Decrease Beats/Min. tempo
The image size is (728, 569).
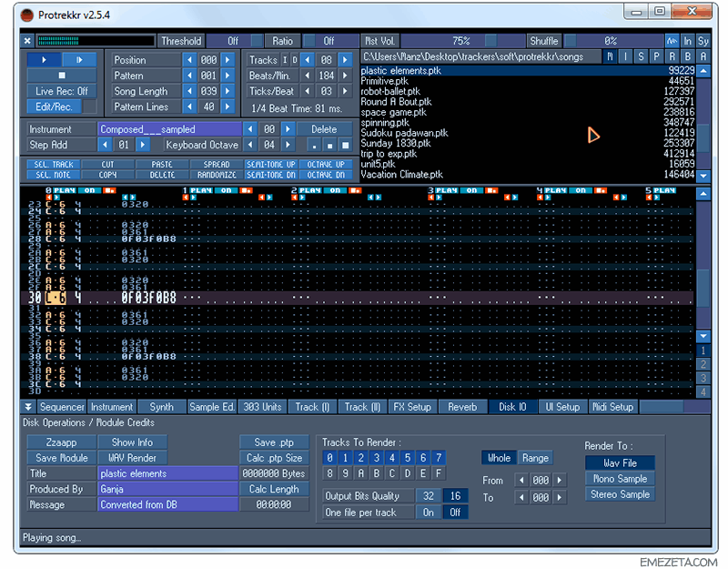pyautogui.click(x=307, y=76)
